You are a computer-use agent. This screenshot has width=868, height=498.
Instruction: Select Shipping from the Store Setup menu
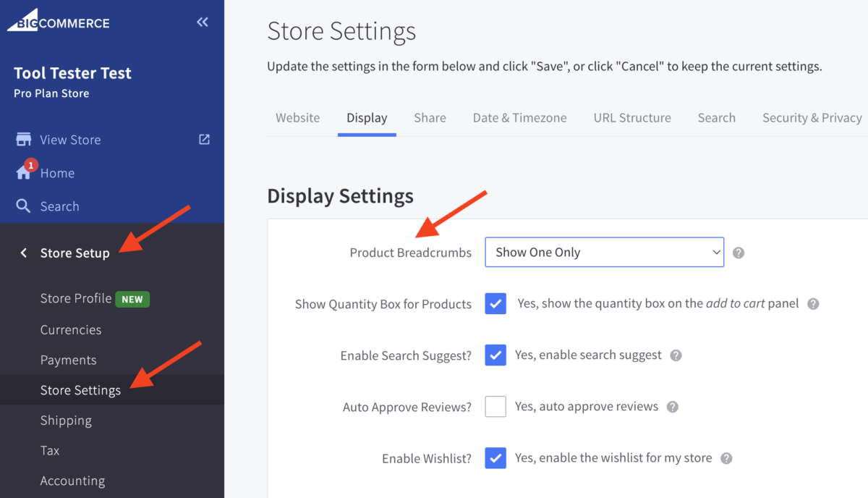66,421
